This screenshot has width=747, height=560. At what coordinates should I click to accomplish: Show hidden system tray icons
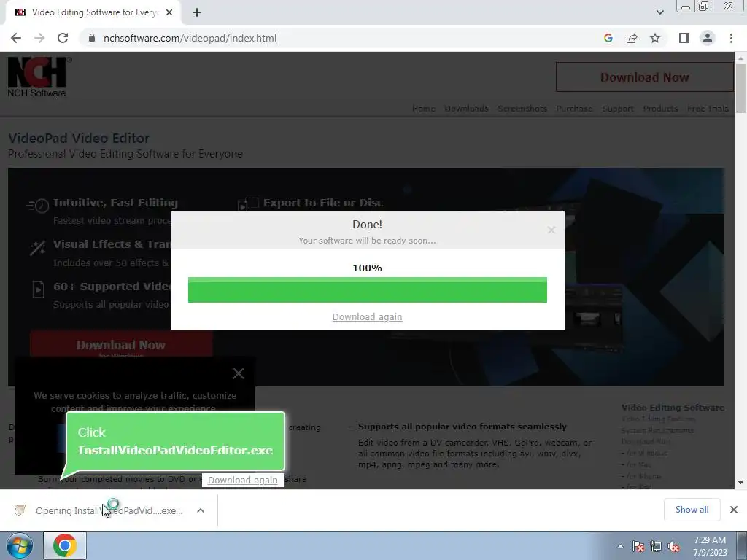[x=620, y=546]
